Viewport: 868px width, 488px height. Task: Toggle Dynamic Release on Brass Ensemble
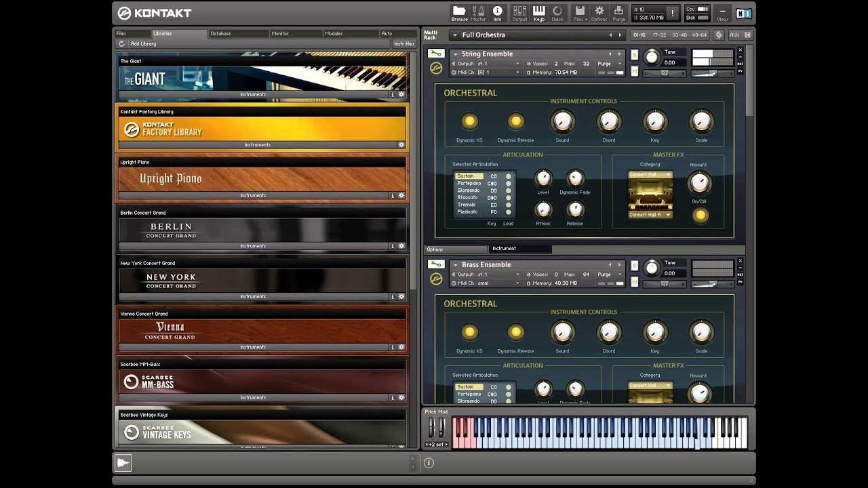pyautogui.click(x=516, y=332)
